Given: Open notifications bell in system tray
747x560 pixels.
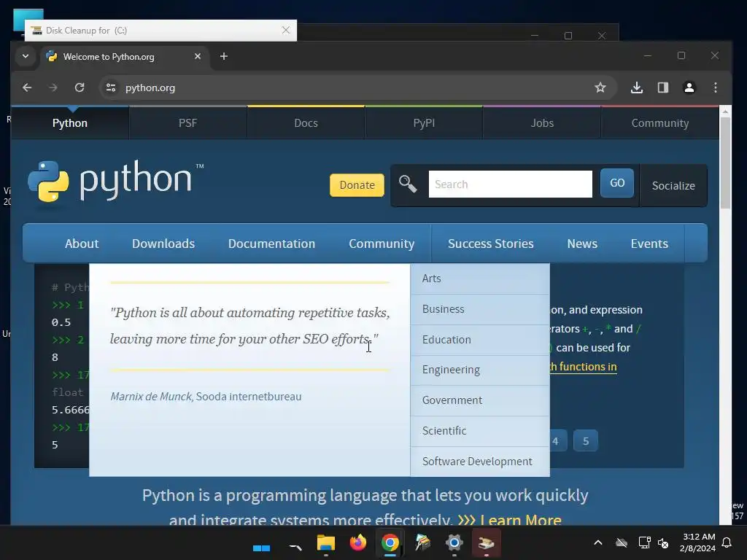Looking at the screenshot, I should click(x=727, y=542).
